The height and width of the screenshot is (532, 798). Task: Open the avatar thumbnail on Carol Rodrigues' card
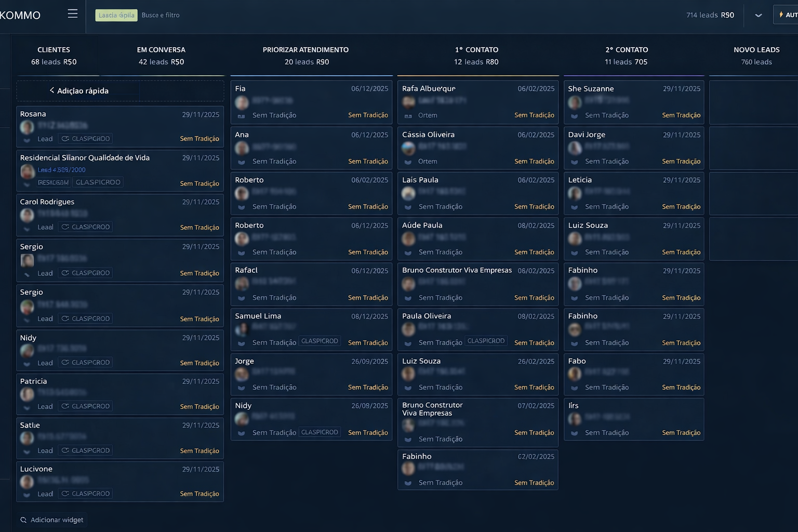[x=26, y=214]
